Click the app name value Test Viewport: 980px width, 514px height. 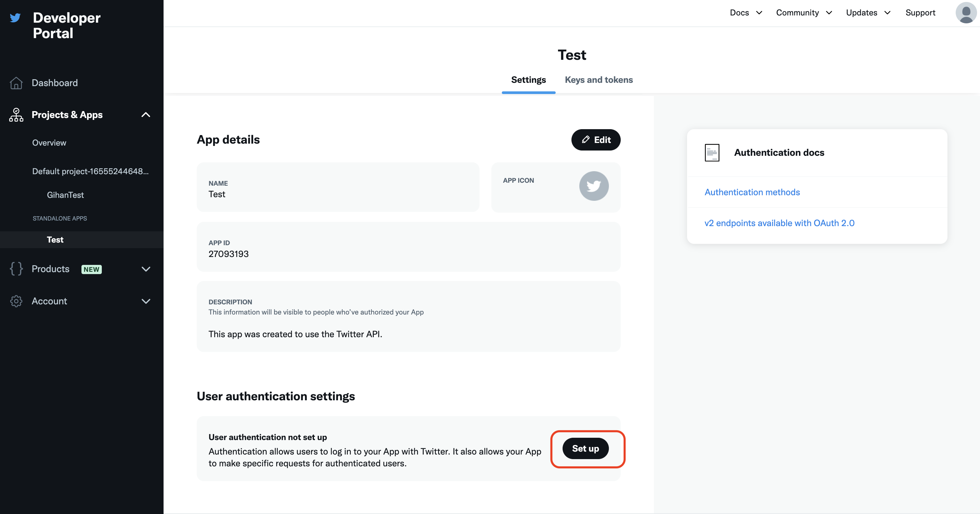(x=217, y=194)
